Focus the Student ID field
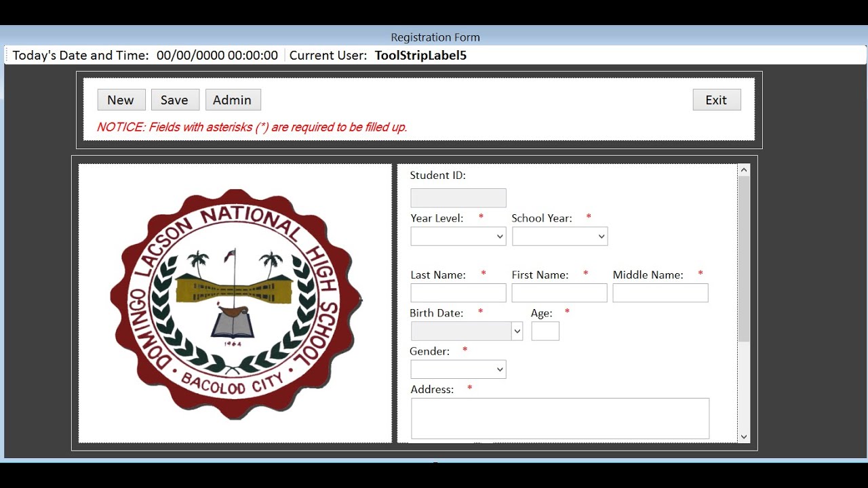868x488 pixels. (458, 198)
